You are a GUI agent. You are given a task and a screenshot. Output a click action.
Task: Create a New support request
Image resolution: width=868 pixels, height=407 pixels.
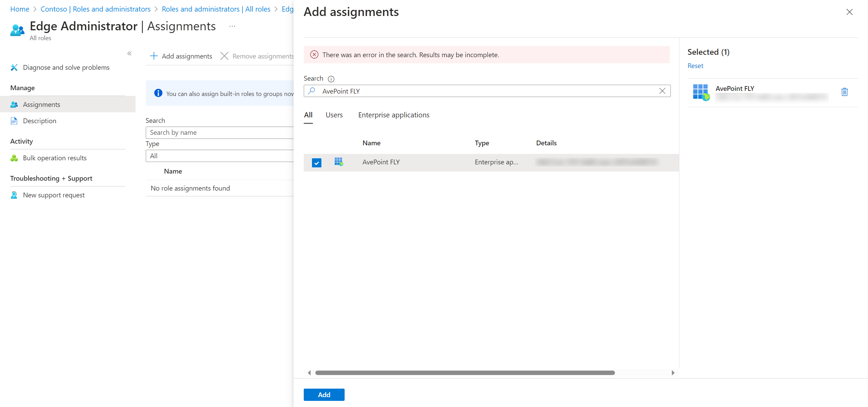point(53,195)
